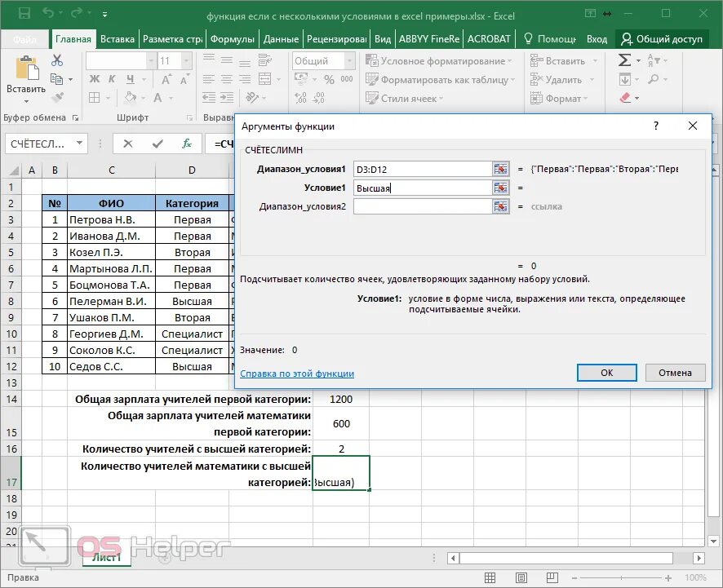Viewport: 723px width, 588px height.
Task: Click the Paste clipboard icon
Action: [x=27, y=69]
